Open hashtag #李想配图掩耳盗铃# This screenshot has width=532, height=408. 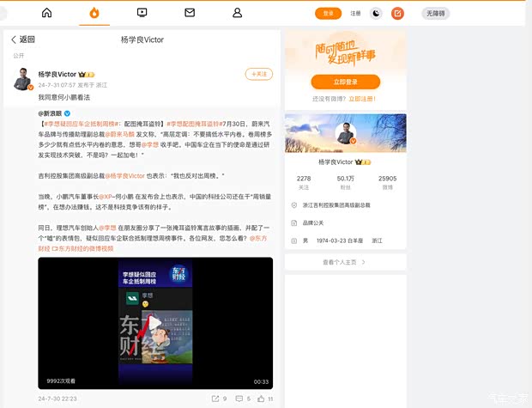(x=195, y=124)
